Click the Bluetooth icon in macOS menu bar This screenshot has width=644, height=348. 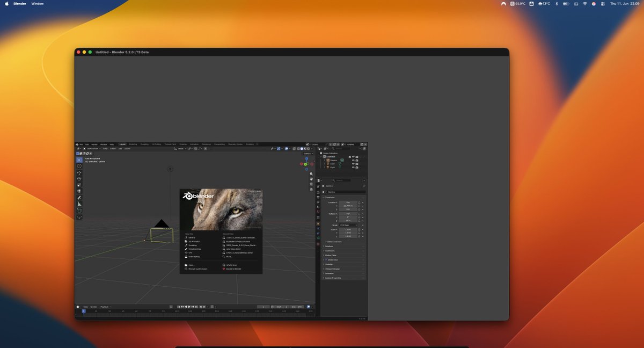tap(557, 3)
